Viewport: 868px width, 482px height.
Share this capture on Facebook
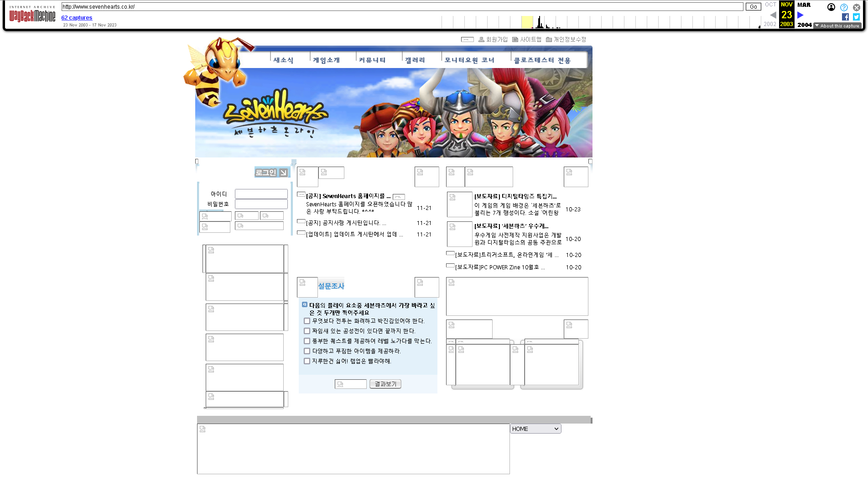tap(845, 17)
